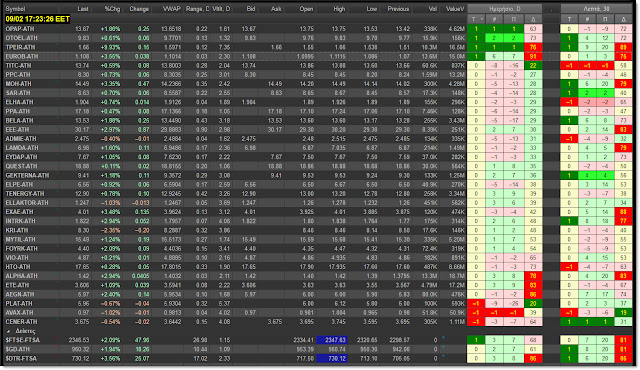Select the VIO-ATH row symbol

pyautogui.click(x=17, y=258)
